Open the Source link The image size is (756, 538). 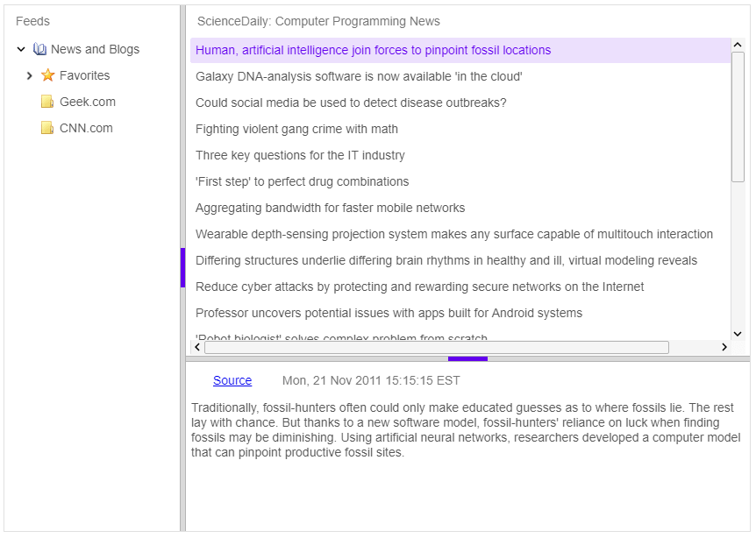[232, 381]
